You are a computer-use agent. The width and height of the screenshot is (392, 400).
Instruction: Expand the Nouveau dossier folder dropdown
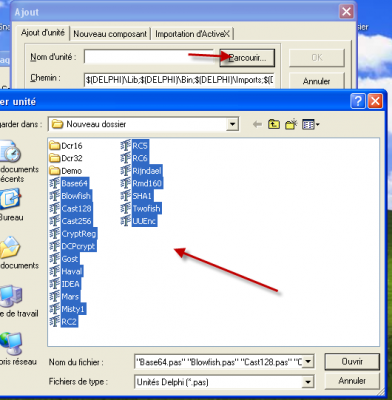click(x=232, y=124)
